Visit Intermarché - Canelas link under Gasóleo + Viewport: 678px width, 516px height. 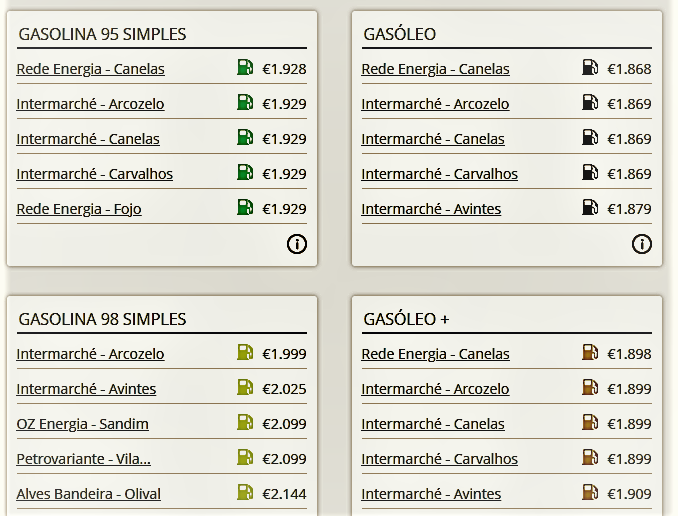click(x=433, y=424)
